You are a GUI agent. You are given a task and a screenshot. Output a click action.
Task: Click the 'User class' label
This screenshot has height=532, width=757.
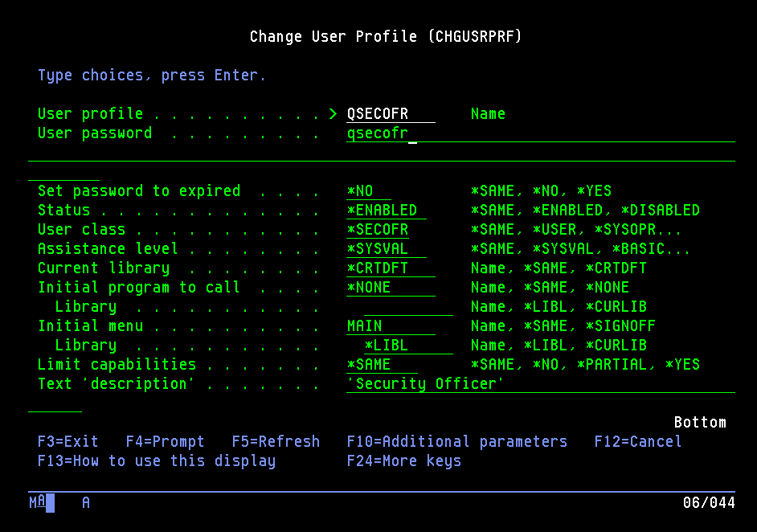(82, 230)
